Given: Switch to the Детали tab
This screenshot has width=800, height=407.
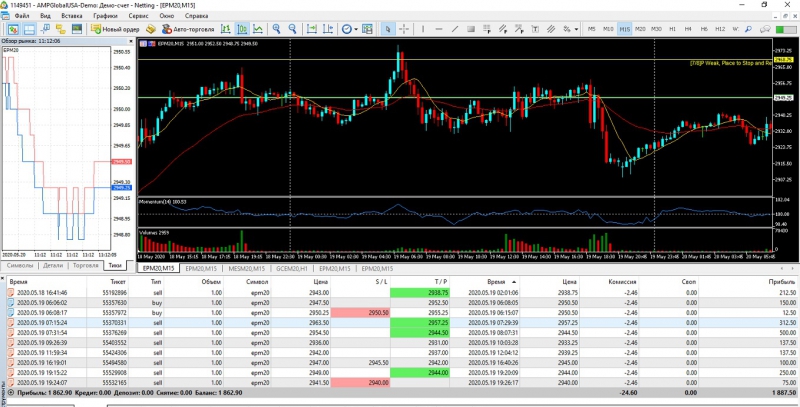Looking at the screenshot, I should point(53,266).
